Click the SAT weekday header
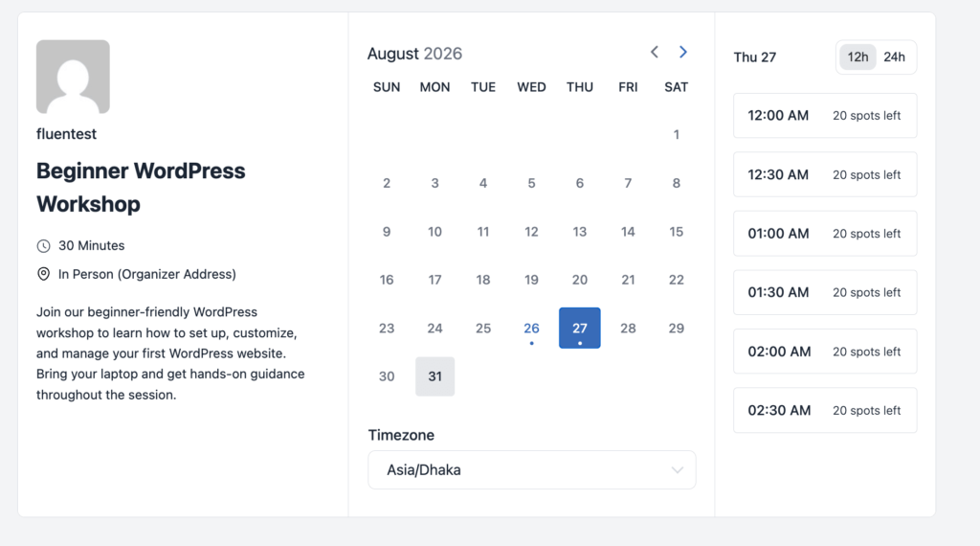The image size is (980, 546). [677, 87]
